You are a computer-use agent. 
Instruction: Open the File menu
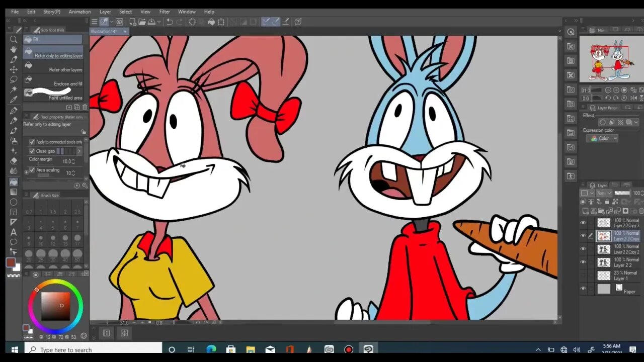[x=15, y=12]
